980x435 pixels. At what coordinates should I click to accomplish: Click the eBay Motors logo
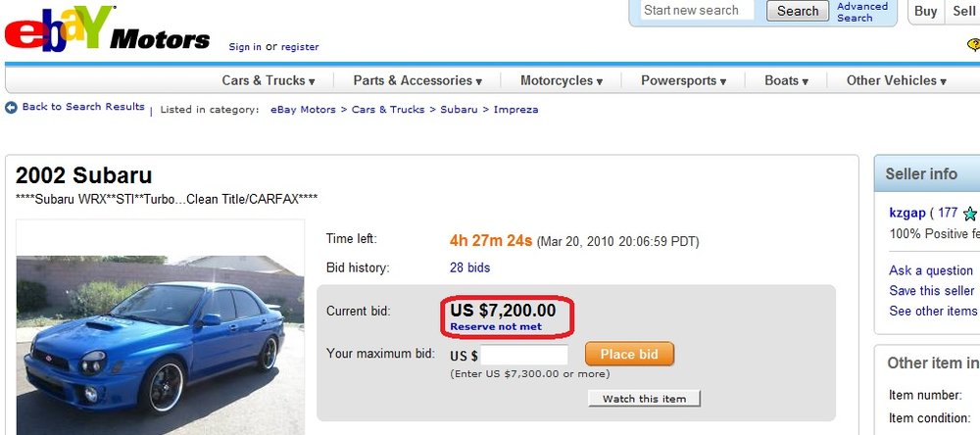107,28
